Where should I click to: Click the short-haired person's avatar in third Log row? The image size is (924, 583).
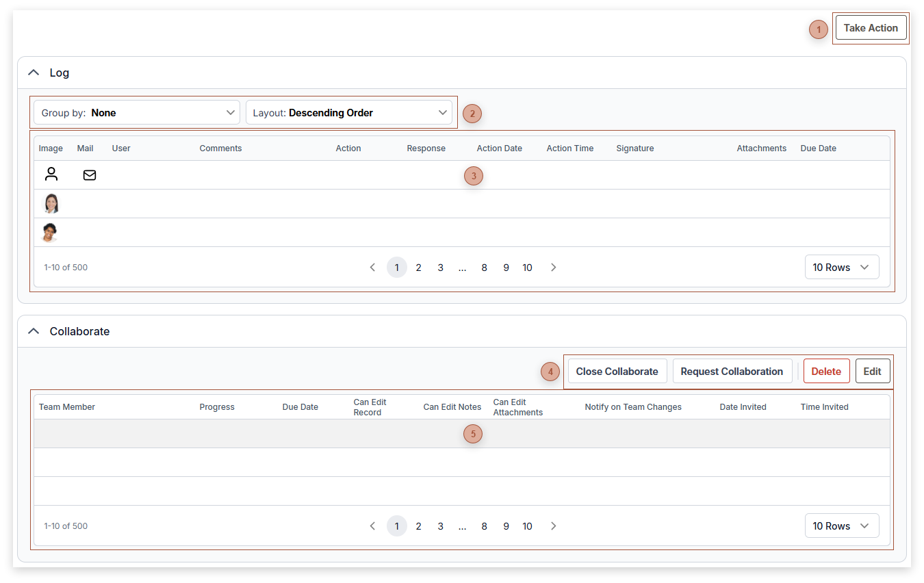[49, 233]
